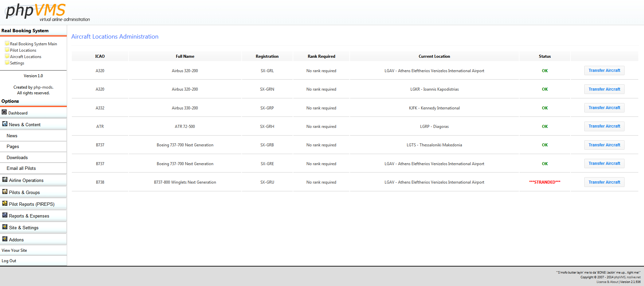
Task: Click LGKR - Ioannis Kapodistrias location
Action: (434, 89)
